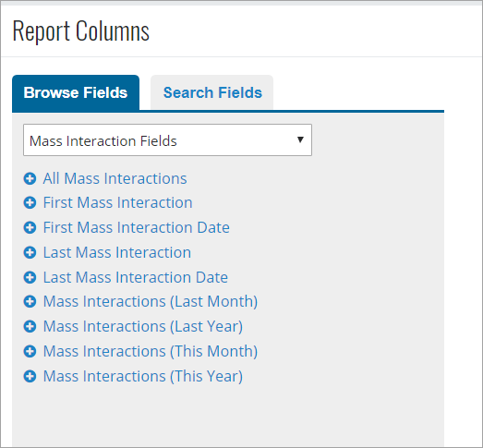The height and width of the screenshot is (448, 483).
Task: Click plus icon for First Mass Interaction Date
Action: (30, 228)
